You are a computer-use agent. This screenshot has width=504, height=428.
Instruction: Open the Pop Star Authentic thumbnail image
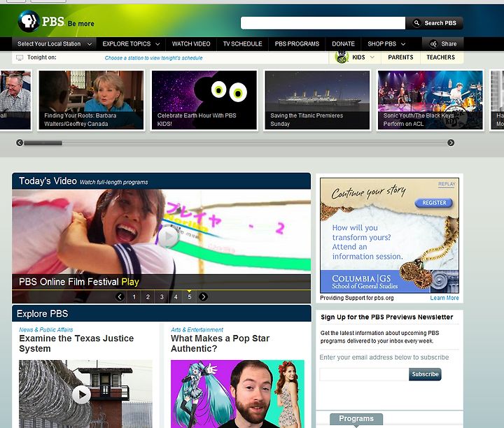pos(237,394)
